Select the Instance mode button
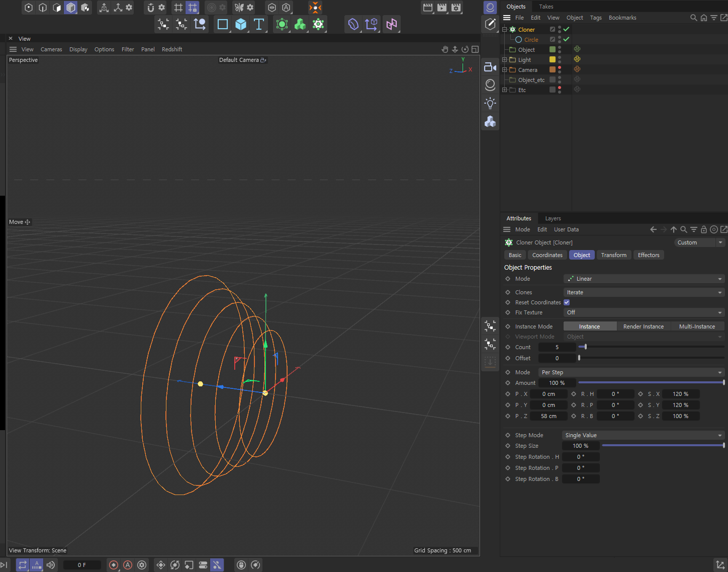728x572 pixels. [590, 326]
